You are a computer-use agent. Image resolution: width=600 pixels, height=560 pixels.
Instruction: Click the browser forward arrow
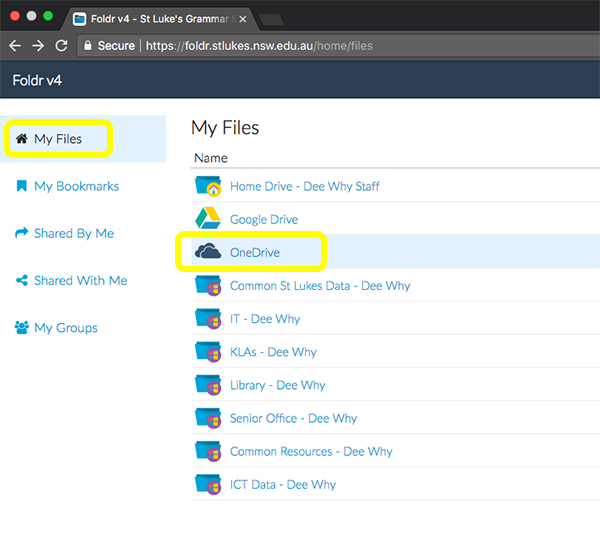coord(38,45)
